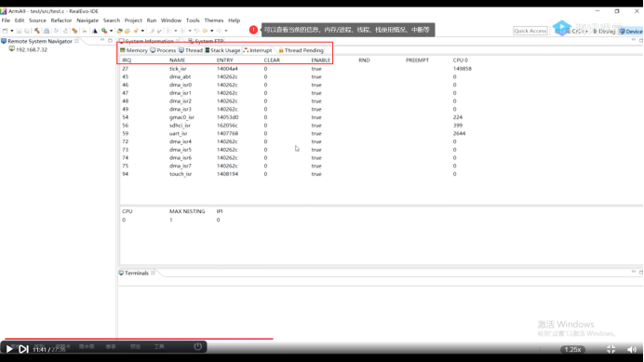Open the File menu

6,20
